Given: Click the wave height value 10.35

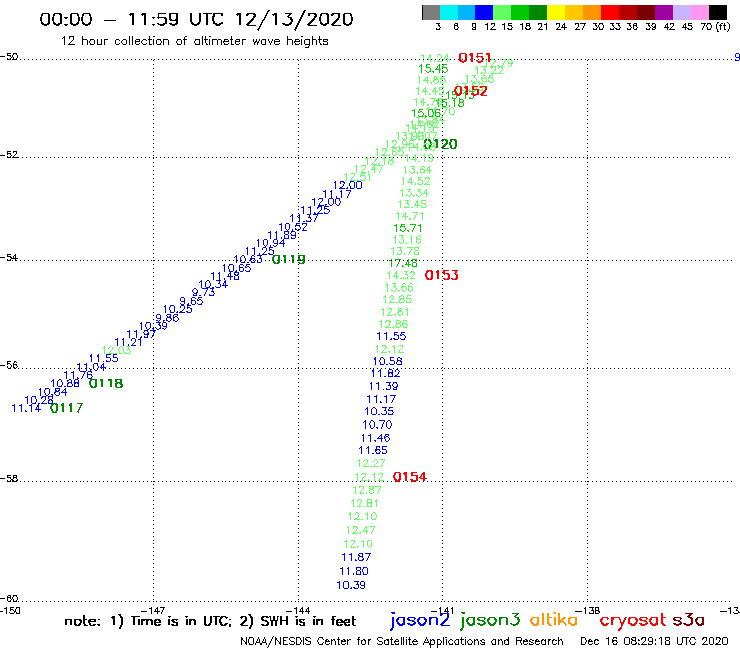Looking at the screenshot, I should 379,411.
